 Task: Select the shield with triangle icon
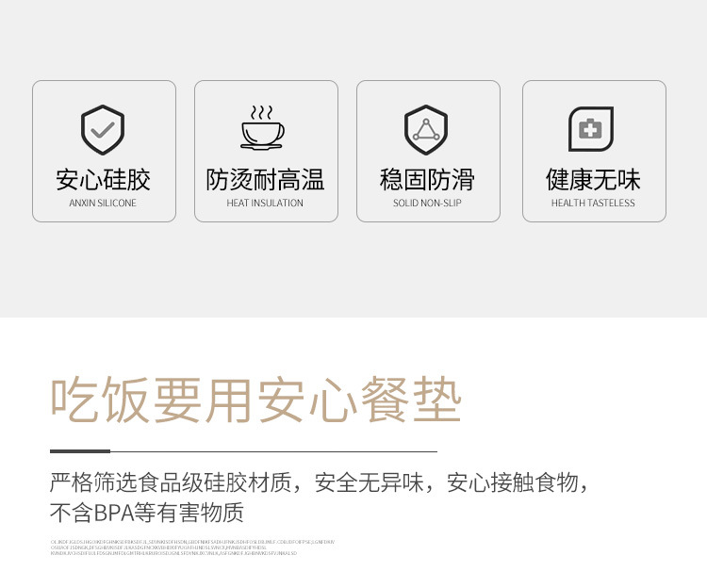coord(426,130)
